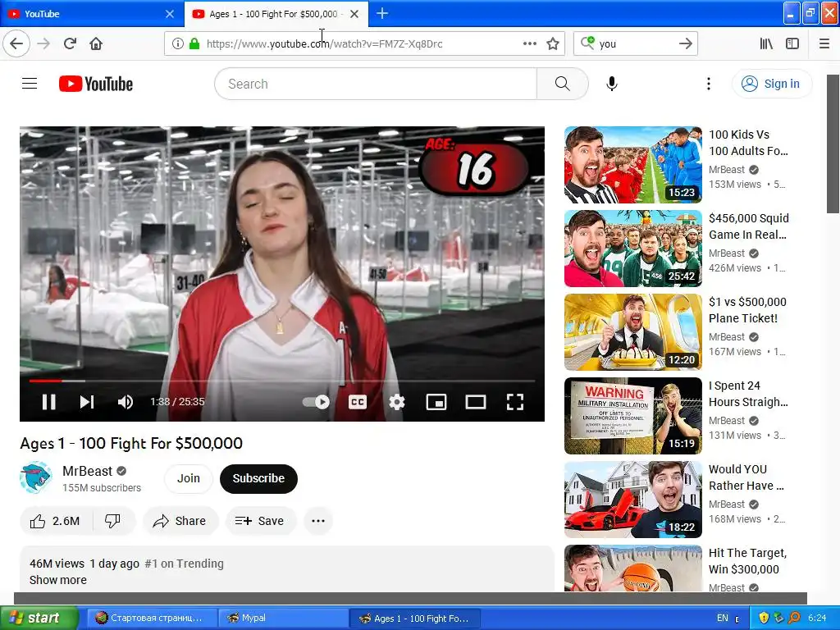Image resolution: width=840 pixels, height=630 pixels.
Task: Open more actions ellipsis below video
Action: [x=318, y=521]
